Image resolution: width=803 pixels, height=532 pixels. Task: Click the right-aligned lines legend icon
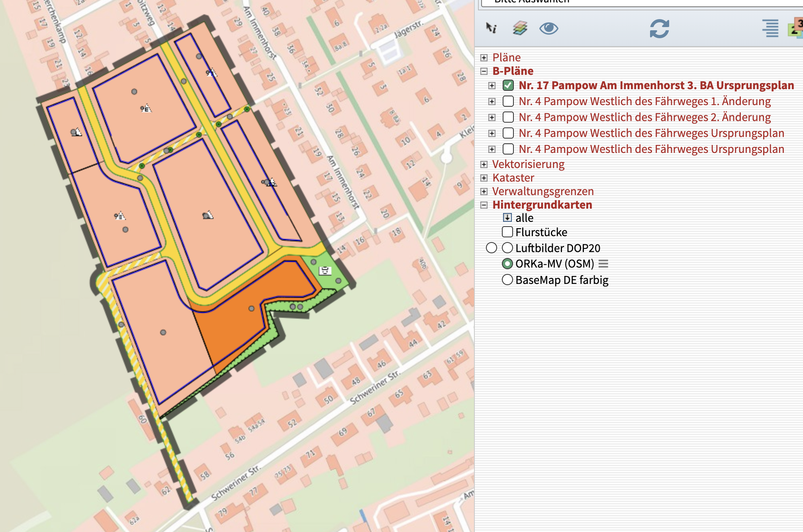click(770, 28)
